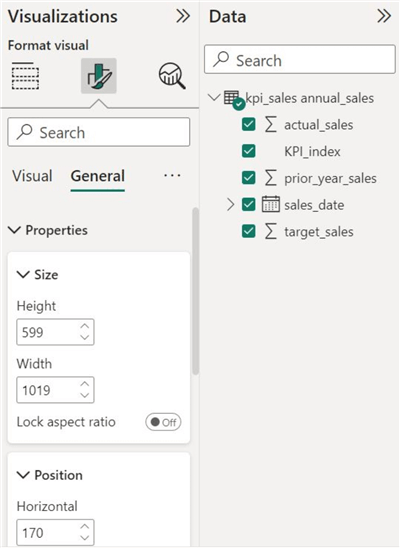This screenshot has width=400, height=548.
Task: Click the magnifier icon in Visualizations search box
Action: pos(24,132)
